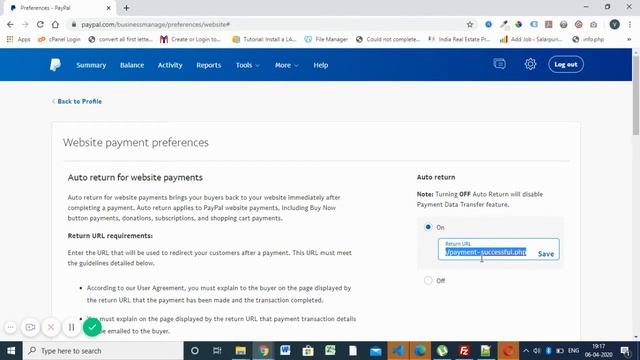640x360 pixels.
Task: Select the On auto return option
Action: 428,227
